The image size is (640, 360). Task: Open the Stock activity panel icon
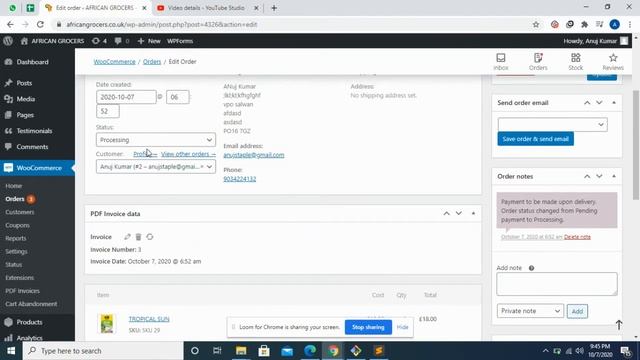coord(576,62)
